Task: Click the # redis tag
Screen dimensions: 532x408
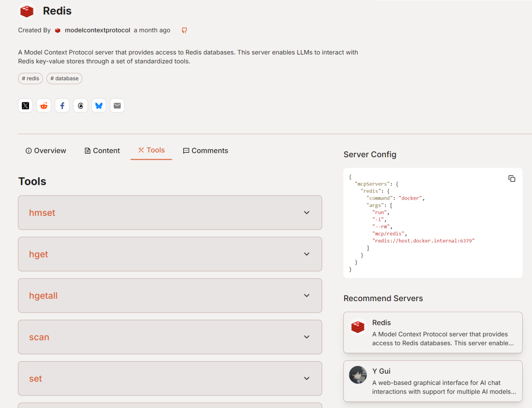Action: tap(31, 78)
